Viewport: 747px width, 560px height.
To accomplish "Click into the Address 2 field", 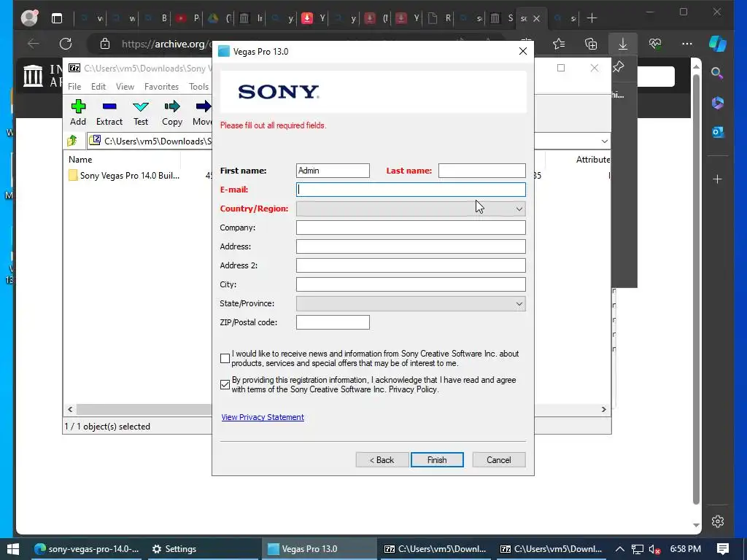I will 411,265.
